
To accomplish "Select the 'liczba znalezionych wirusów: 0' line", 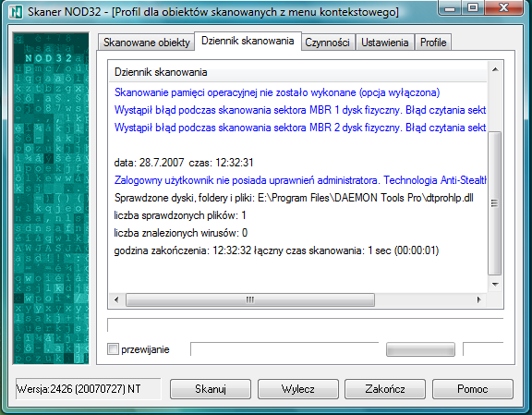I will tap(180, 233).
